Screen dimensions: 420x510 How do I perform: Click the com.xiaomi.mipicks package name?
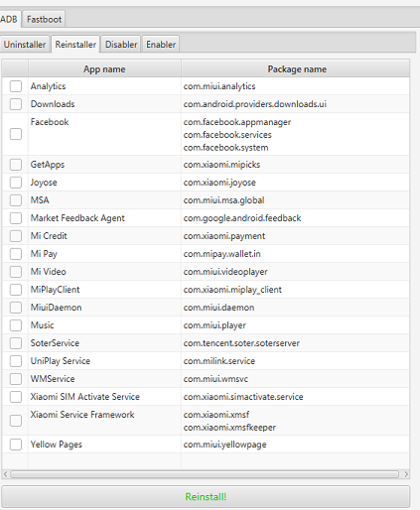click(221, 165)
